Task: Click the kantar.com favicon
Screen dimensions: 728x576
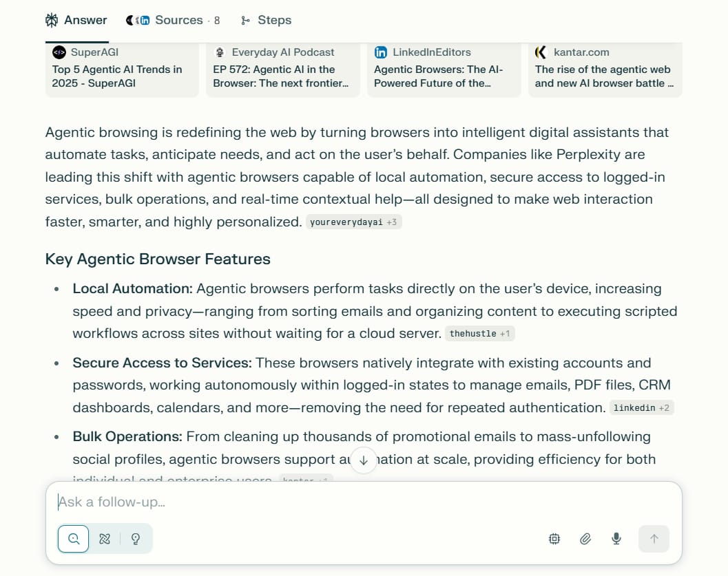Action: coord(541,52)
